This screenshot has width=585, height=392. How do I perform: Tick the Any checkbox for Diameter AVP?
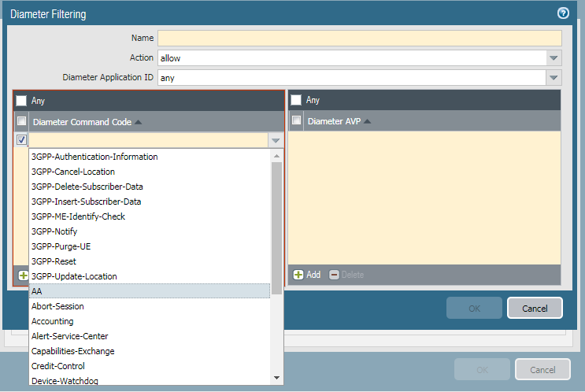296,101
